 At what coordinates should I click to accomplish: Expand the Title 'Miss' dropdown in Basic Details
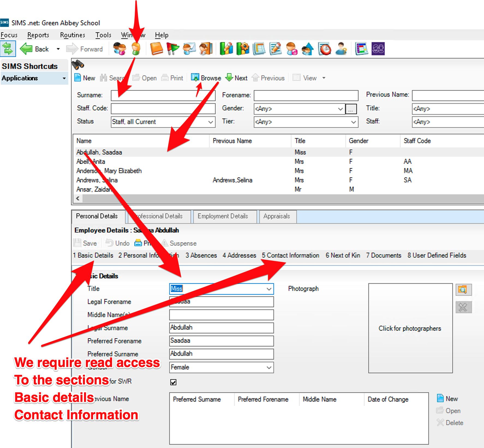pyautogui.click(x=269, y=289)
